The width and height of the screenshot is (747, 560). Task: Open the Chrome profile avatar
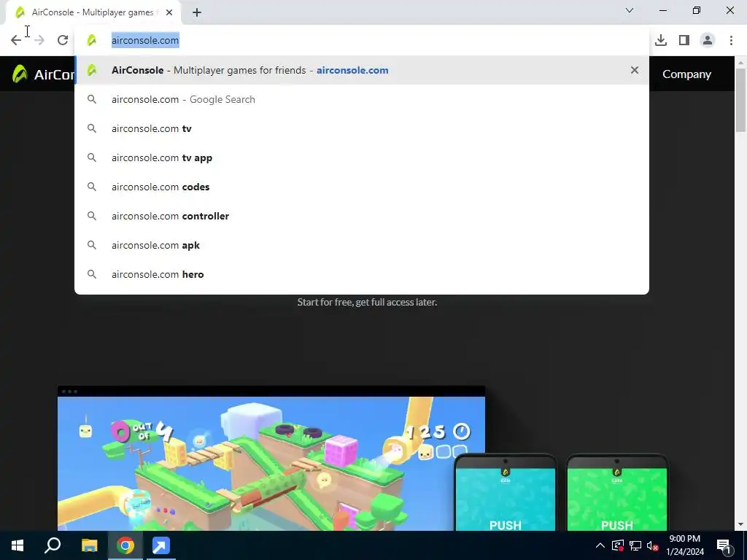[x=708, y=41]
